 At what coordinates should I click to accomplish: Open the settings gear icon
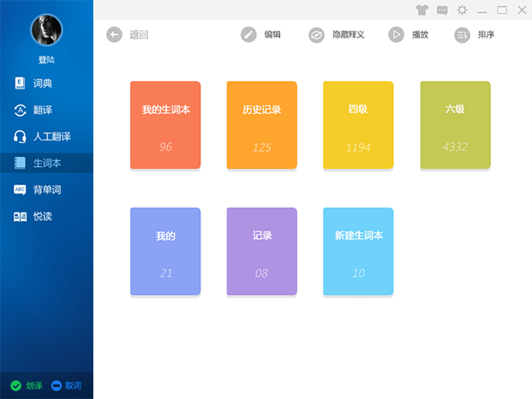click(x=462, y=10)
